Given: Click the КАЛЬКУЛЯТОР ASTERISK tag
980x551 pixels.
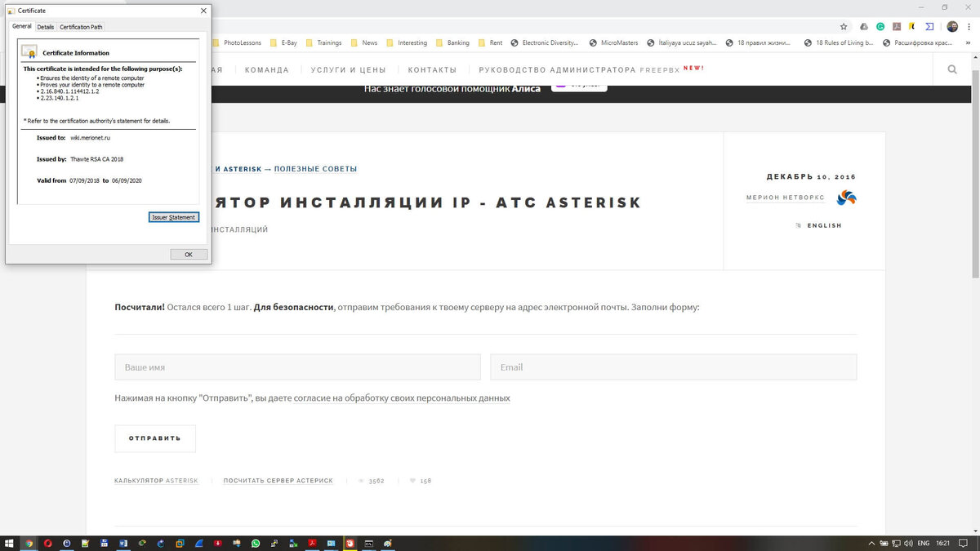Looking at the screenshot, I should (x=156, y=481).
